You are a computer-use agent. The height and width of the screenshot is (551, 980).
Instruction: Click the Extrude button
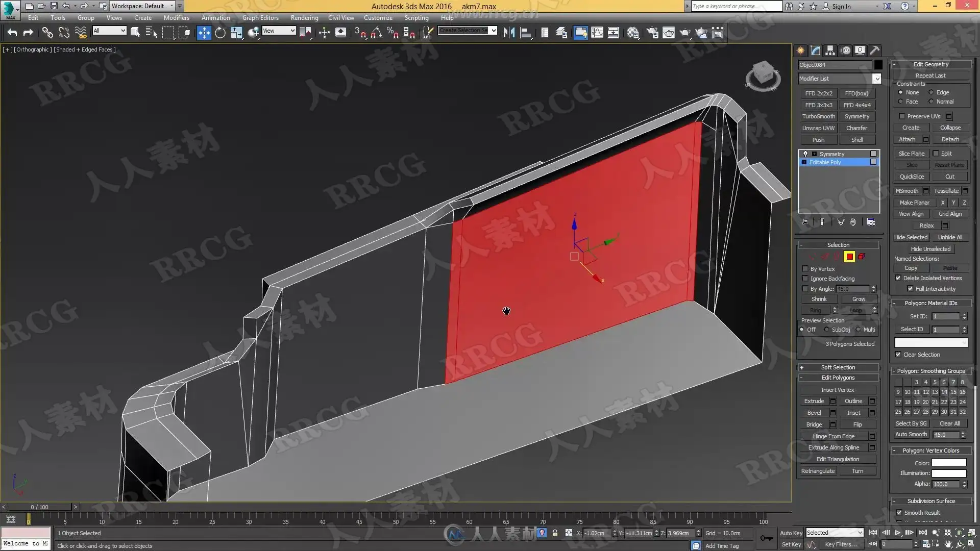coord(814,401)
